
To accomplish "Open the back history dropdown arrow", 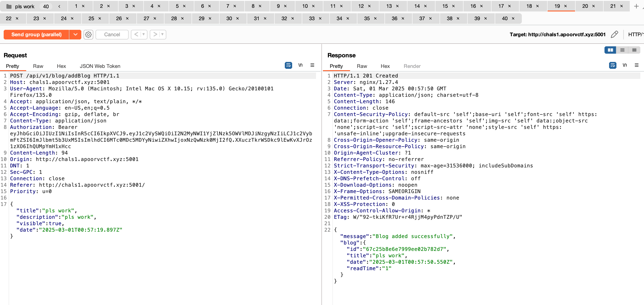I will tap(144, 34).
